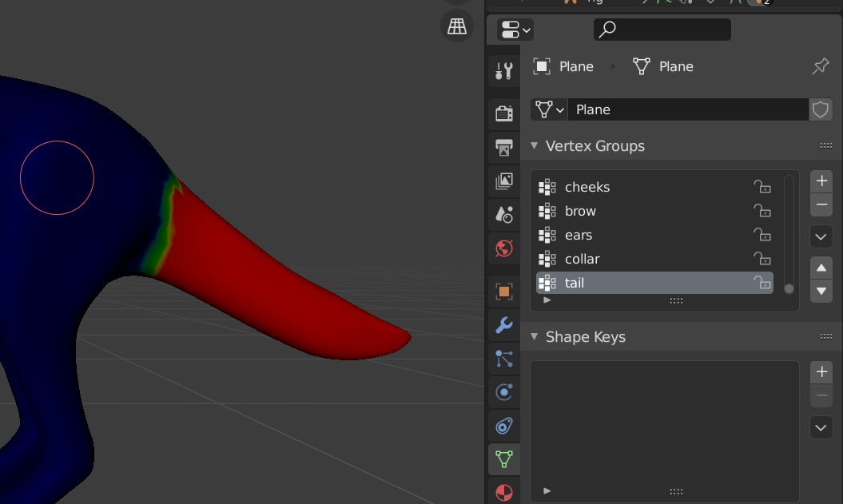The height and width of the screenshot is (504, 843).
Task: Add a new shape key
Action: click(x=821, y=372)
